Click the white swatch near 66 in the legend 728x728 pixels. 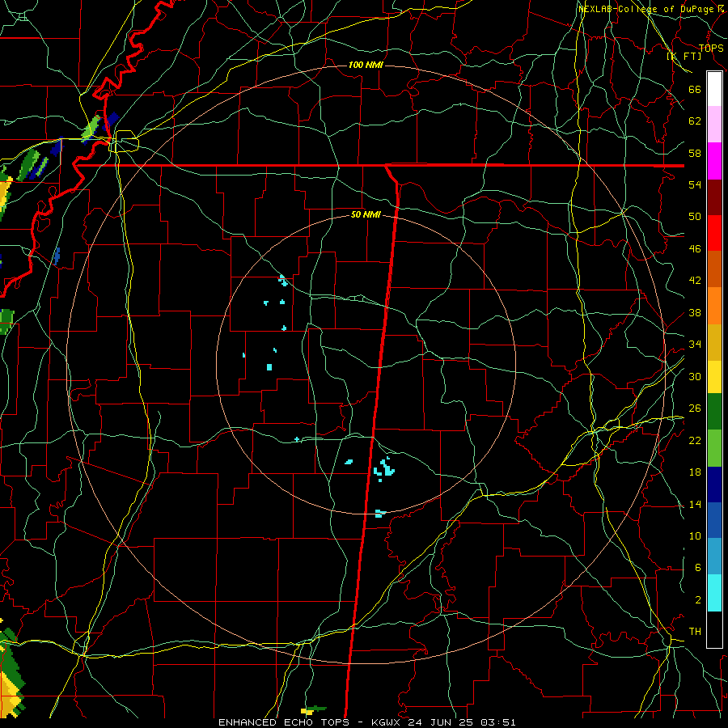pyautogui.click(x=714, y=89)
